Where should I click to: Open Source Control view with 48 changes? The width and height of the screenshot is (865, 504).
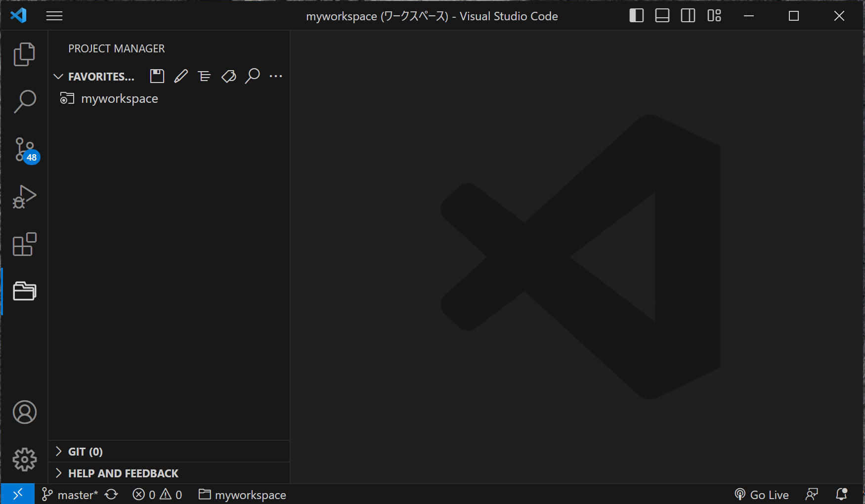(26, 150)
